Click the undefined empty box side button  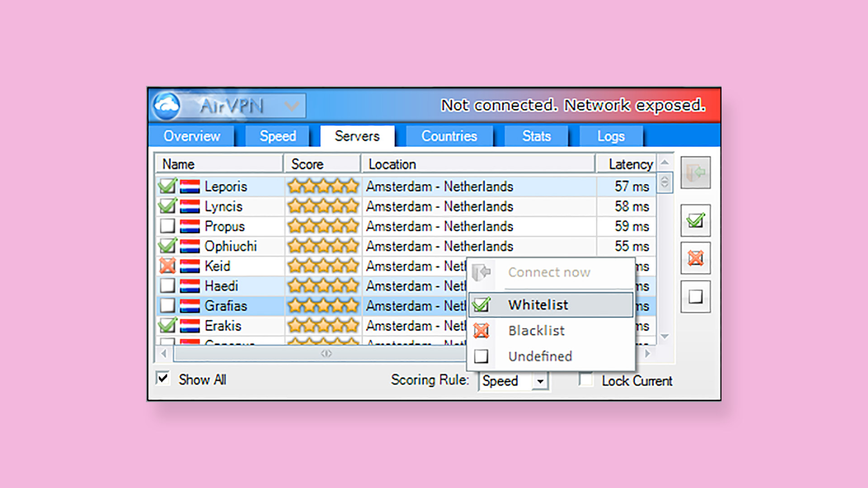[x=695, y=296]
